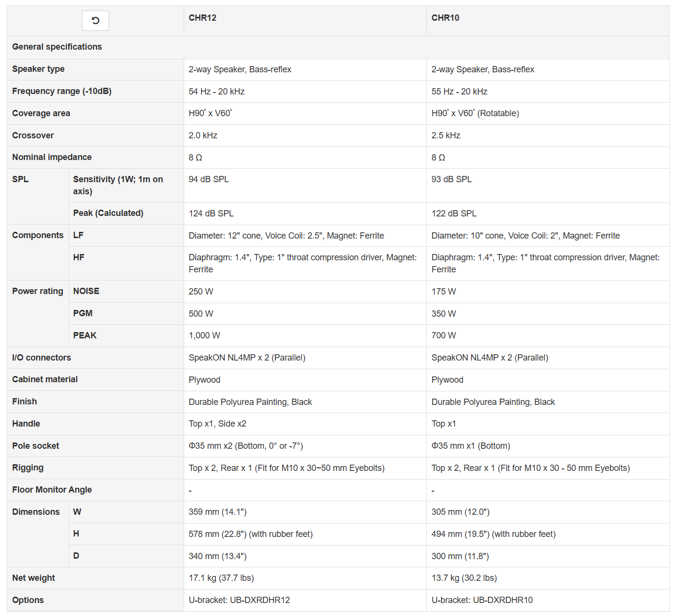Image resolution: width=675 pixels, height=616 pixels.
Task: Click the Cabinet material row label
Action: 45,379
